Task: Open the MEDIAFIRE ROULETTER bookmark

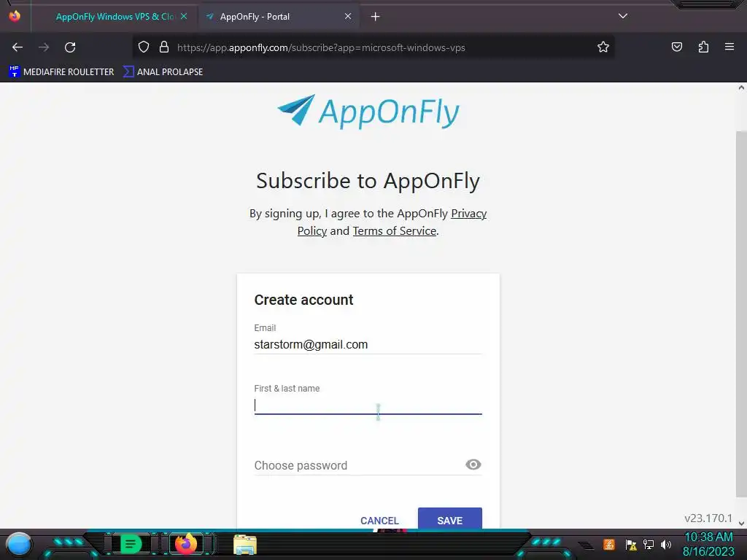Action: 61,72
